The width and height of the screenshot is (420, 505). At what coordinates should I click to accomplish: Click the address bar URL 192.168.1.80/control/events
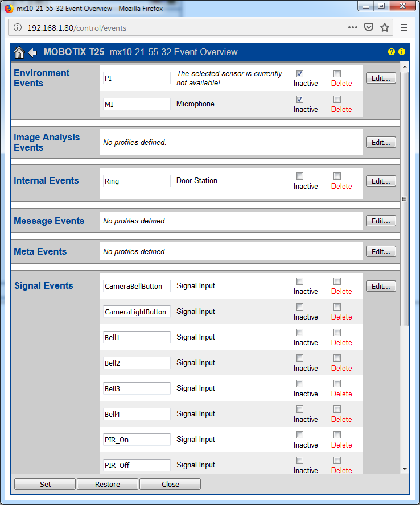point(77,28)
